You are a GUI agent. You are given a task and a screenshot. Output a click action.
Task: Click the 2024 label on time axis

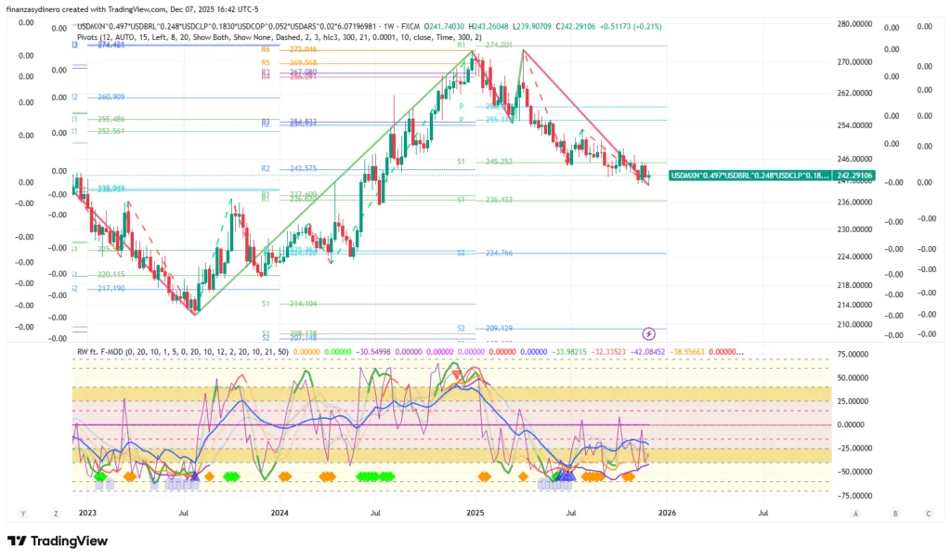point(281,512)
